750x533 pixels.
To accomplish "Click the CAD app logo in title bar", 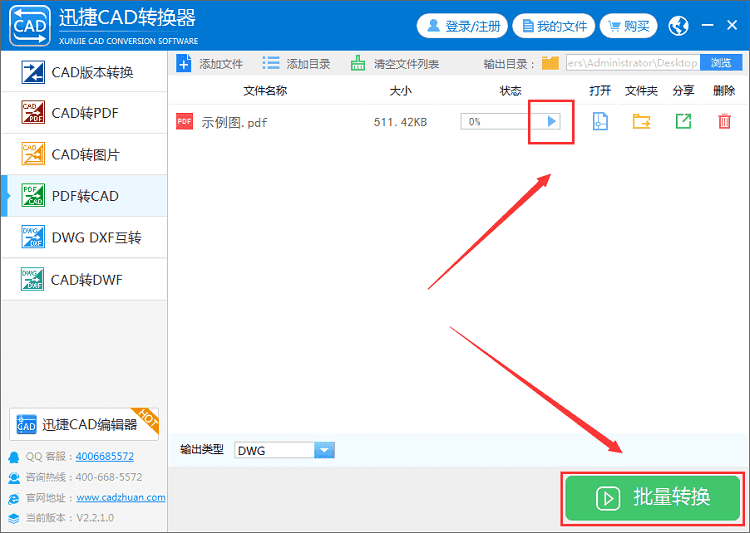I will [30, 26].
